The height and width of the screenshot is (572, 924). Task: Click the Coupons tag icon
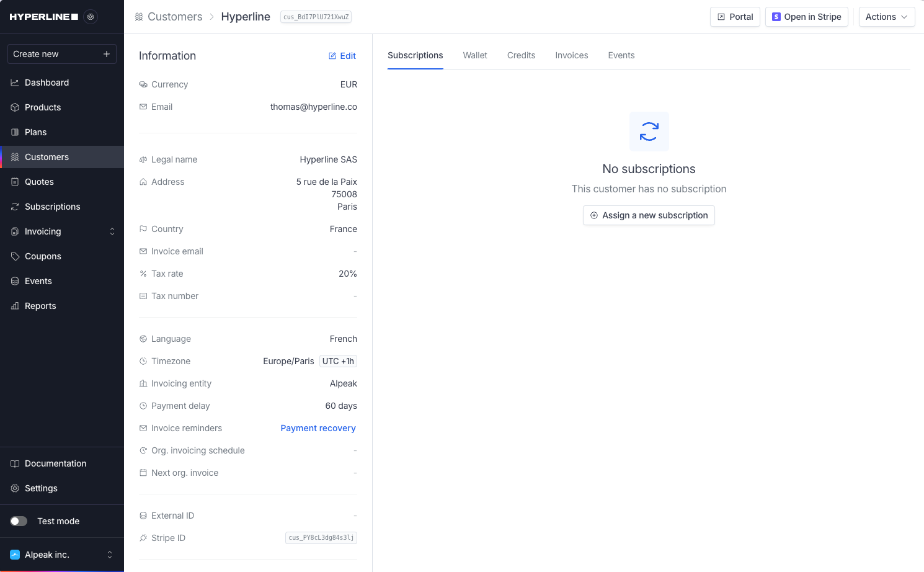(15, 256)
